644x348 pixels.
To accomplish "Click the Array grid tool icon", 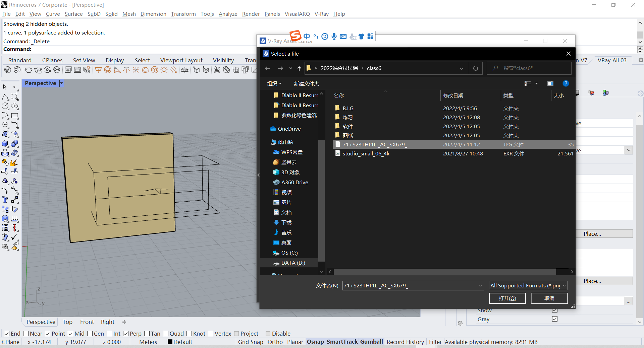I will coord(5,228).
